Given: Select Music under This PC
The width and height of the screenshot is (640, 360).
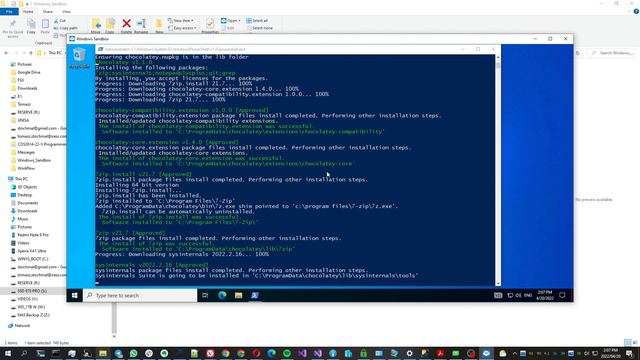Looking at the screenshot, I should pyautogui.click(x=22, y=219).
